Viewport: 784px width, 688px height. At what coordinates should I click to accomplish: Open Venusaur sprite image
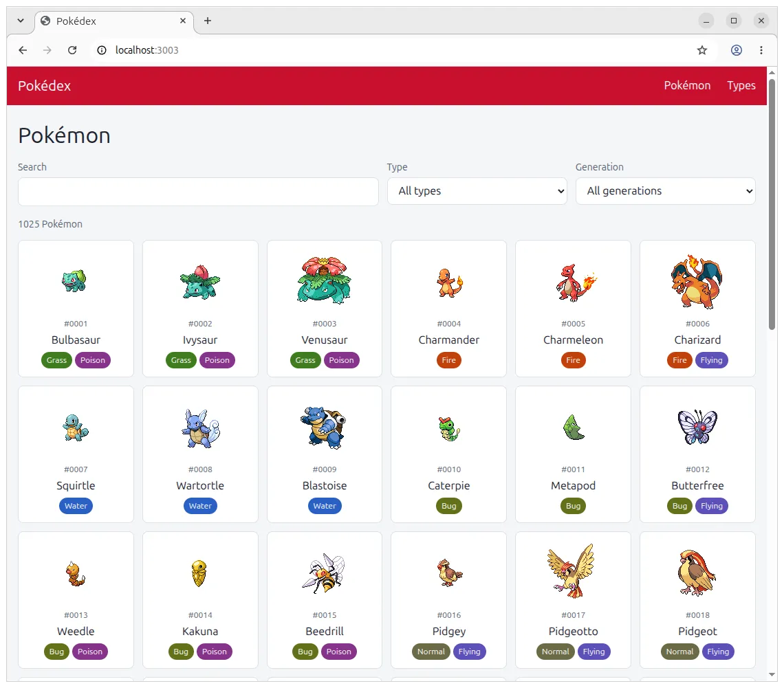[325, 280]
